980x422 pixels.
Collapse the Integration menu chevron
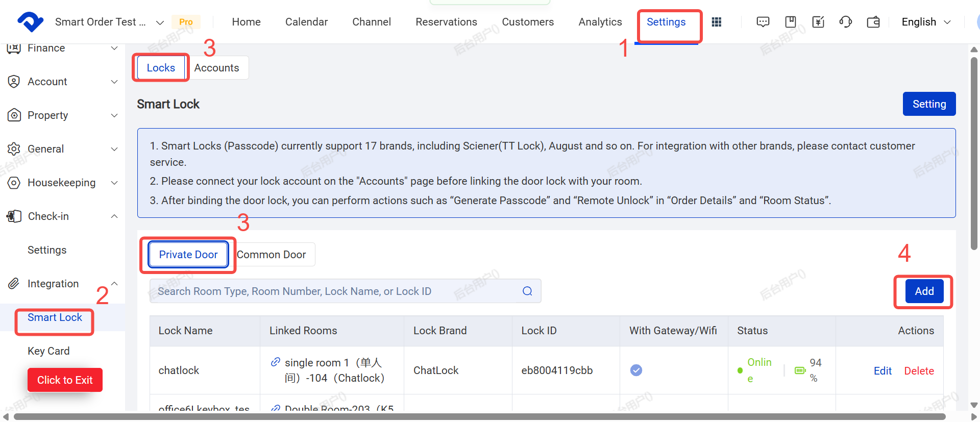point(114,284)
